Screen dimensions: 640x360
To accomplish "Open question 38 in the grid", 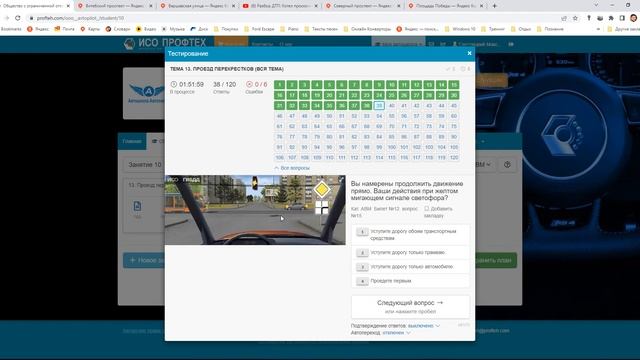I will 367,105.
